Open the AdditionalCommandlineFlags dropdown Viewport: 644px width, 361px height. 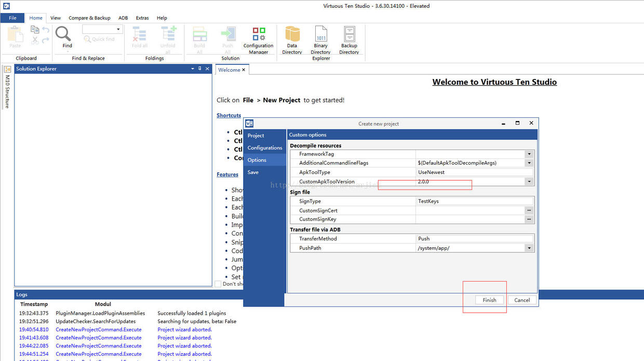click(529, 163)
